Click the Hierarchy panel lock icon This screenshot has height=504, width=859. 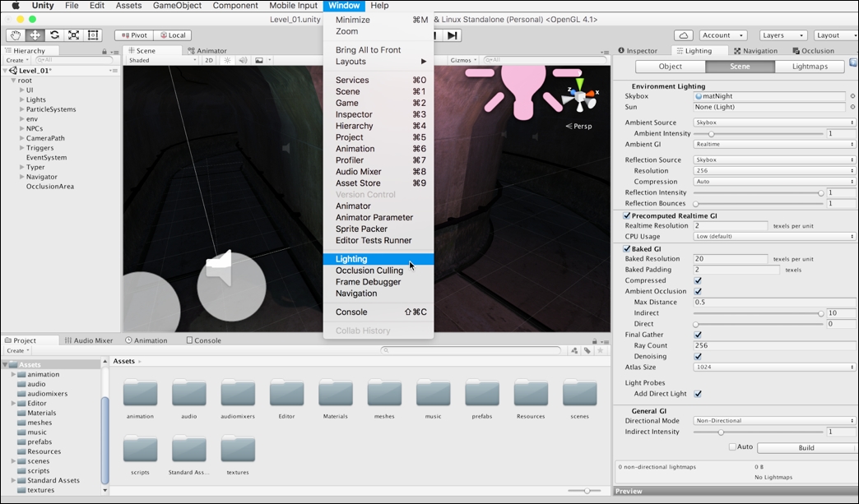point(104,52)
